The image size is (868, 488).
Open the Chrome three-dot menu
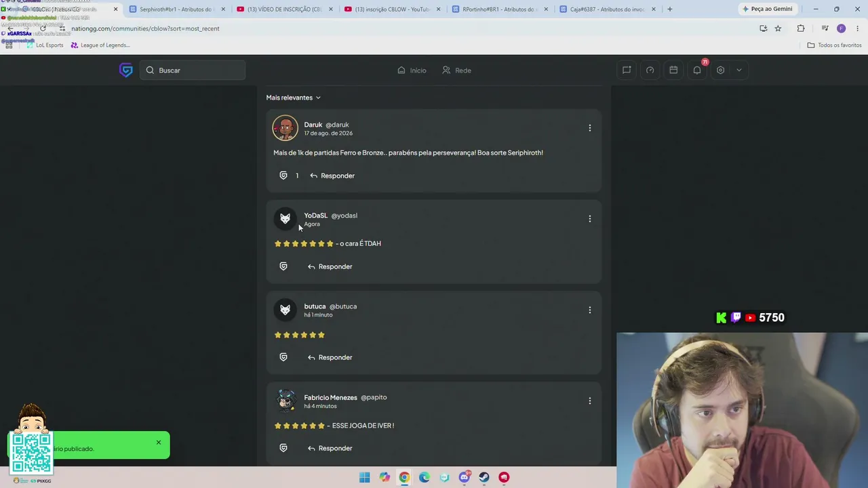(x=858, y=28)
